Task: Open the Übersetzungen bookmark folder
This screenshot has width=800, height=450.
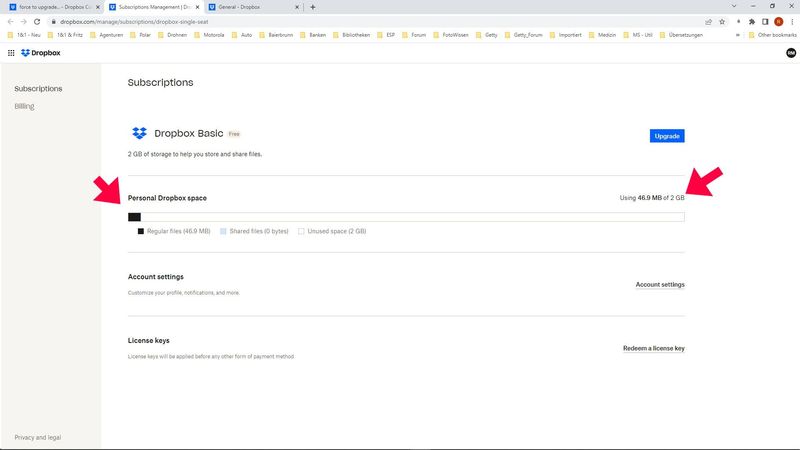Action: [x=681, y=35]
